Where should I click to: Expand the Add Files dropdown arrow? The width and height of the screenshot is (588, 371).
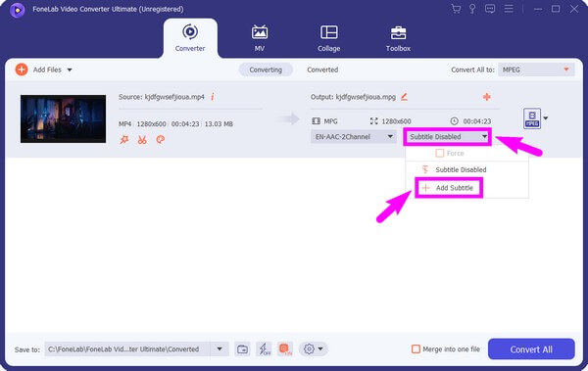coord(70,70)
